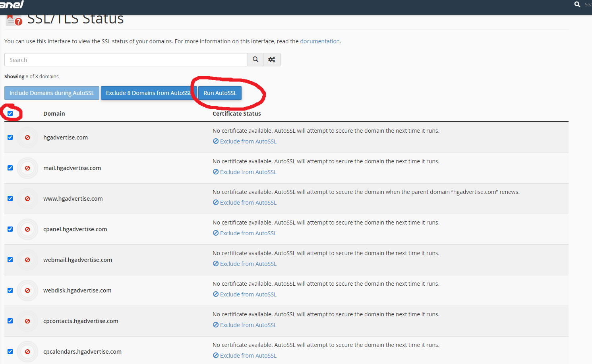This screenshot has width=592, height=364.
Task: Toggle the select-all domains checkbox
Action: 10,114
